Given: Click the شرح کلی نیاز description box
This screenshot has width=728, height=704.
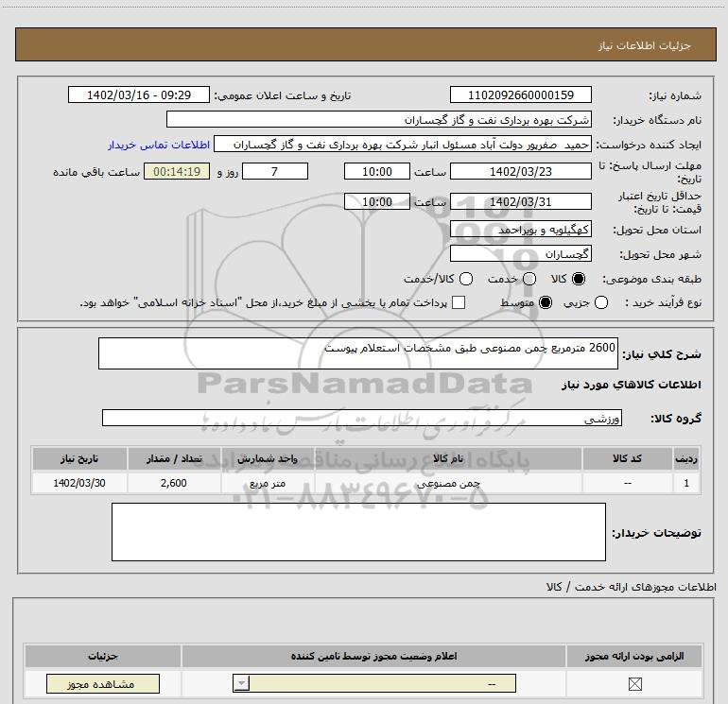Looking at the screenshot, I should 358,353.
